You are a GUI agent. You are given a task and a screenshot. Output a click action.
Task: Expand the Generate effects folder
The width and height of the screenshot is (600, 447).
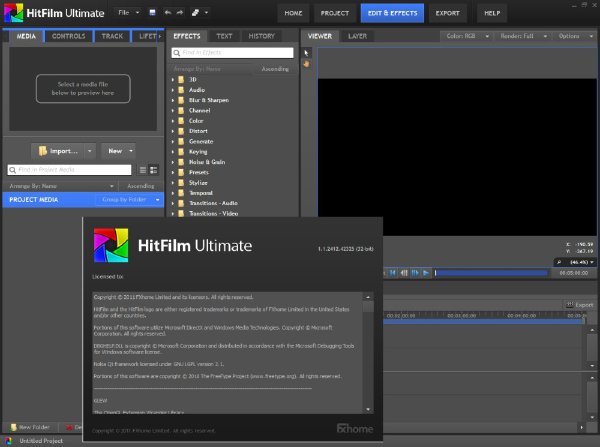173,142
